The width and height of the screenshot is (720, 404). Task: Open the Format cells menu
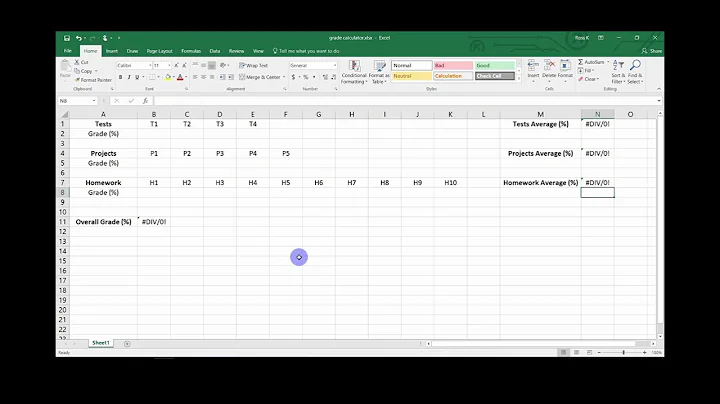click(565, 71)
